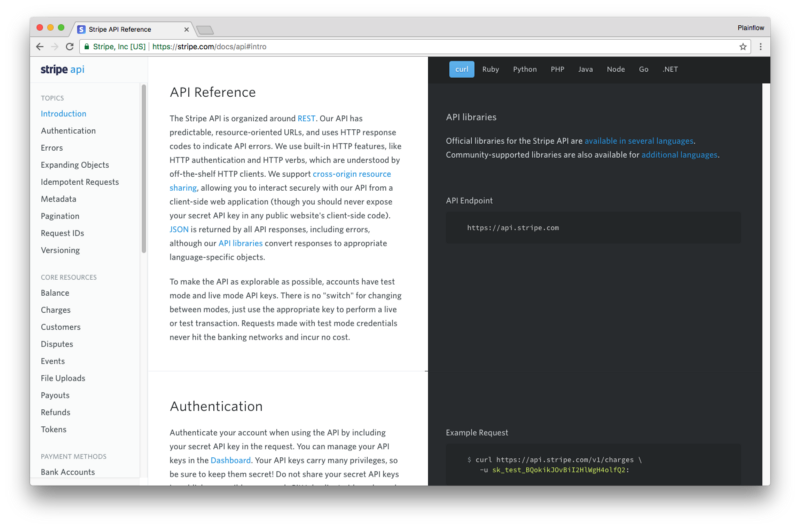The width and height of the screenshot is (800, 528).
Task: Click the CORE RESOURCES sidebar header
Action: pyautogui.click(x=68, y=278)
